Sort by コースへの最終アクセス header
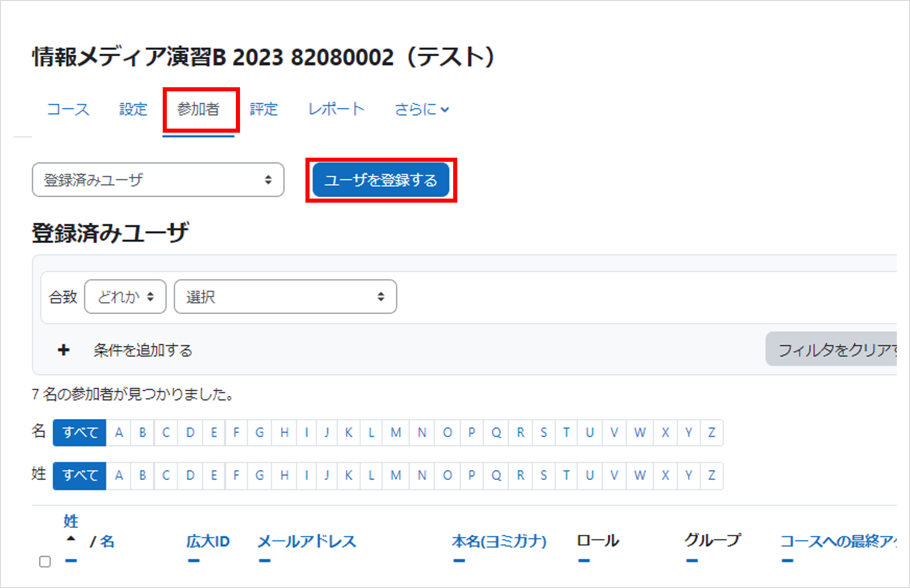Screen dimensions: 910x588 839,541
